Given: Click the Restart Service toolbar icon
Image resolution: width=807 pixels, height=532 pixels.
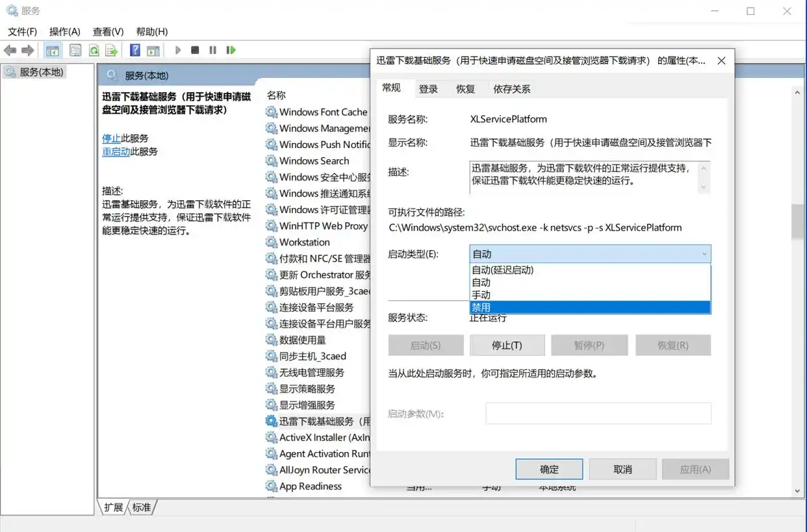Looking at the screenshot, I should click(x=231, y=50).
